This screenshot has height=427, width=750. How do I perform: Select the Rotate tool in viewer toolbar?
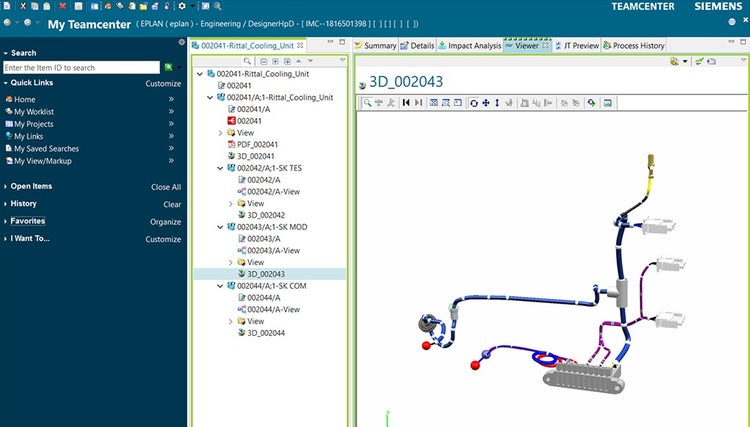(473, 103)
